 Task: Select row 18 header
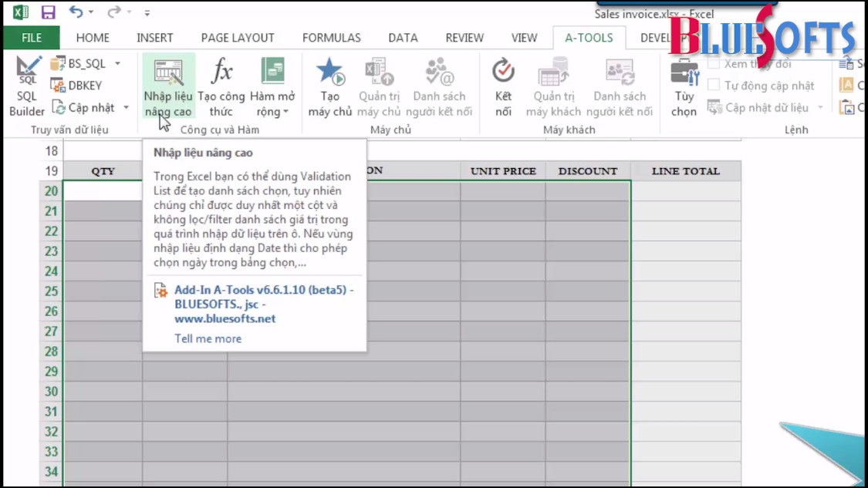pos(51,151)
